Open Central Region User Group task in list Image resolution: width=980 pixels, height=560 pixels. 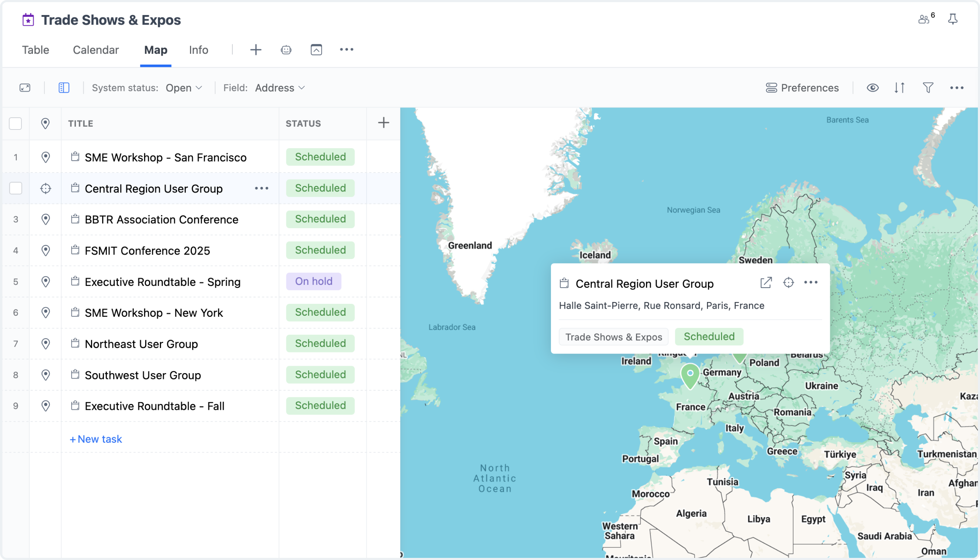[153, 188]
